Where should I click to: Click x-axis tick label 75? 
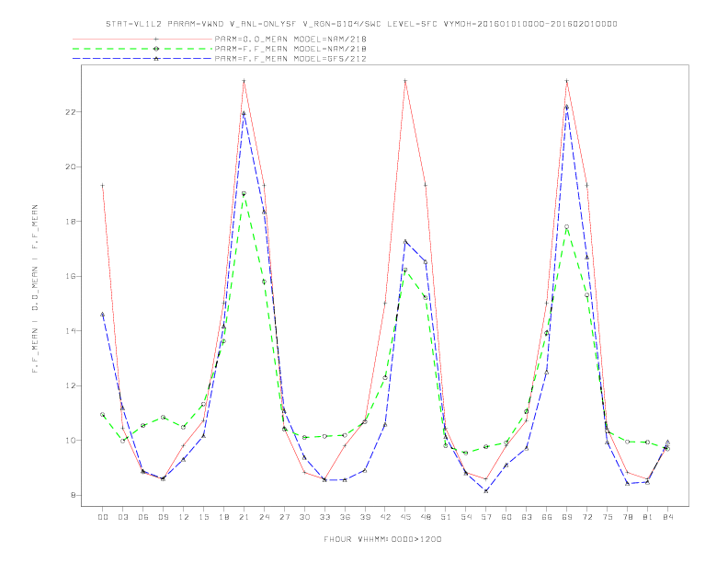point(608,517)
